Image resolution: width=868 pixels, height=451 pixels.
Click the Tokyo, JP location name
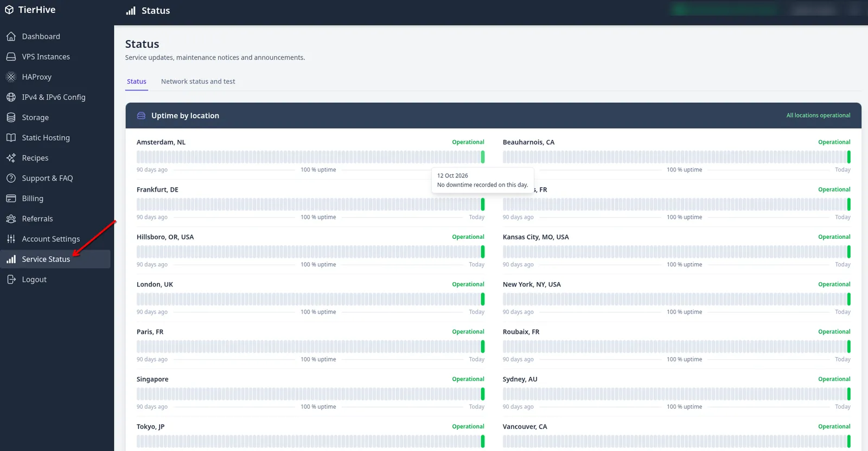[150, 427]
